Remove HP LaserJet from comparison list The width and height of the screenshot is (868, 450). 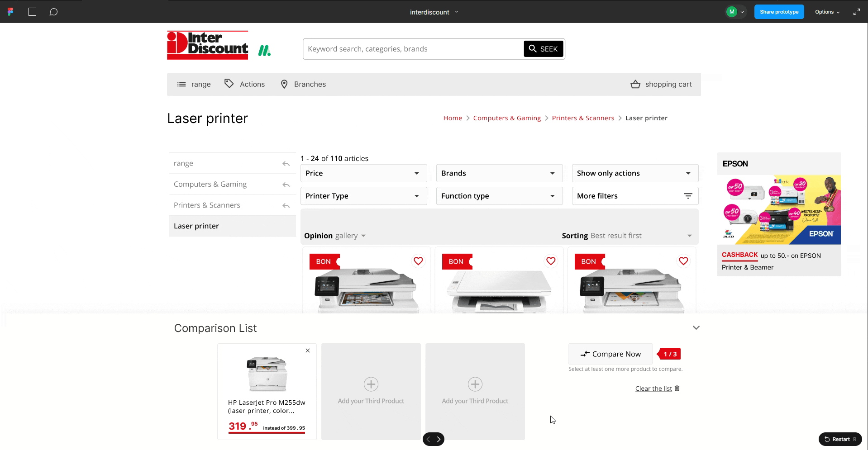click(x=308, y=351)
